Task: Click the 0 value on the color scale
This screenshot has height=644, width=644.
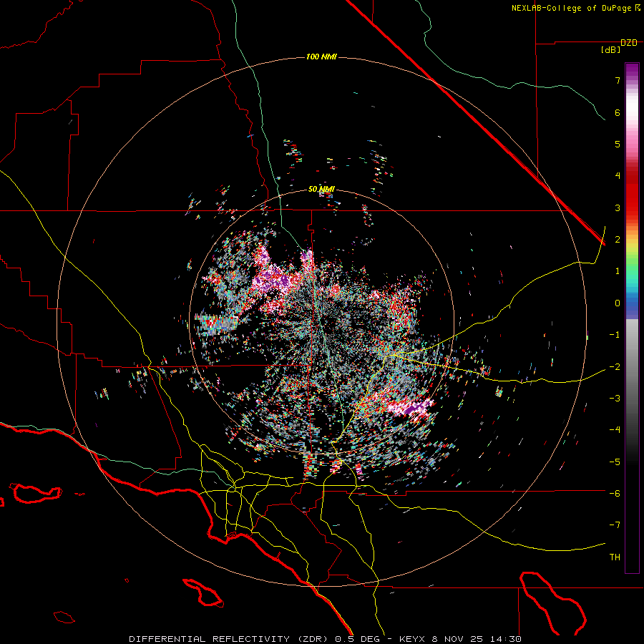Action: click(618, 303)
